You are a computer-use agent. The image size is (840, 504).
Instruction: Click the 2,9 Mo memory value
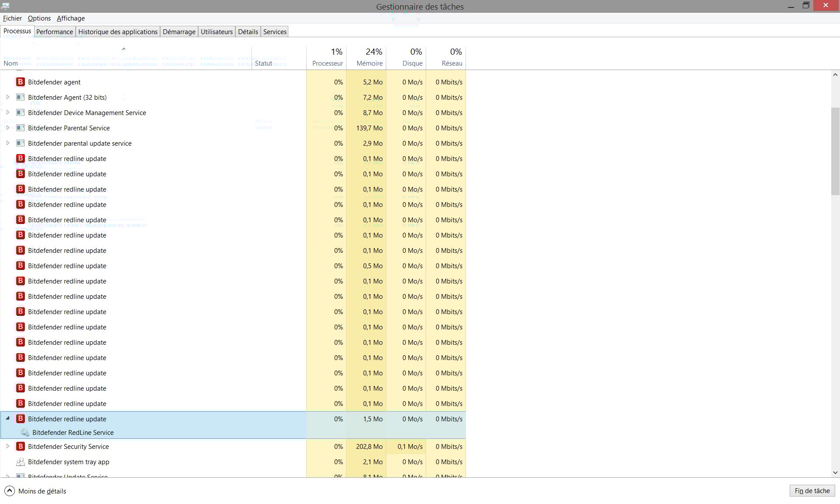(x=373, y=143)
